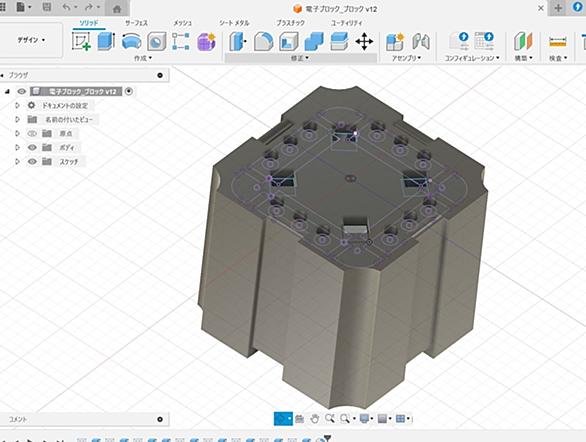Click the Save icon

47,7
